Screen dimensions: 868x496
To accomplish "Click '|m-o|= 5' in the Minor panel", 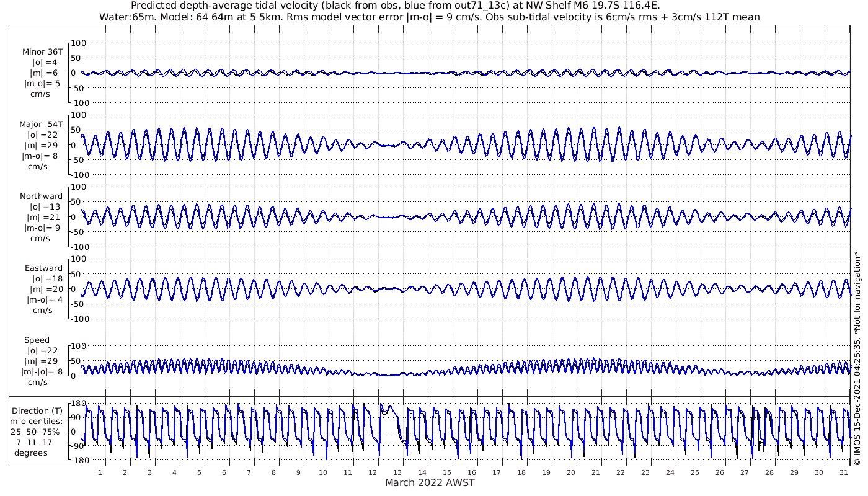I will [42, 82].
